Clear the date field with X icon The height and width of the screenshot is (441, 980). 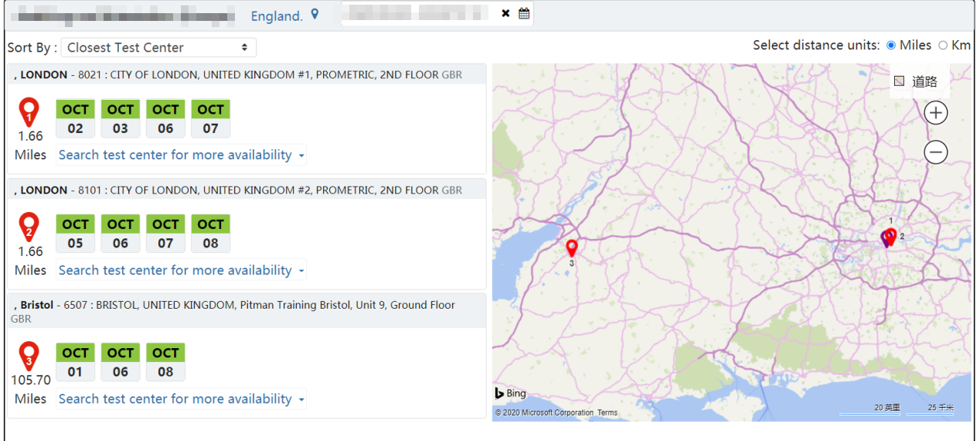pyautogui.click(x=505, y=13)
